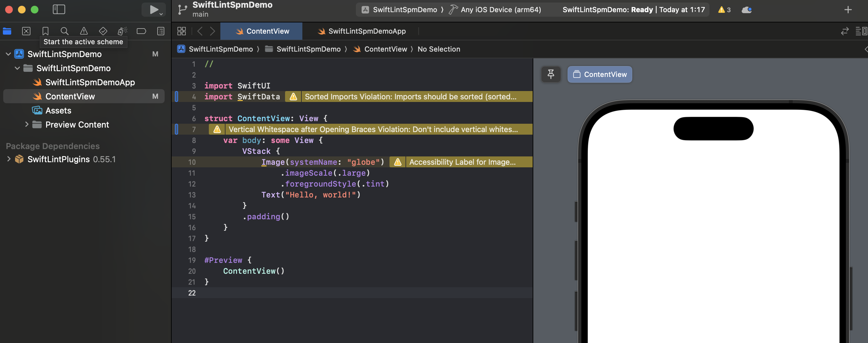
Task: Show the Find navigator magnifier
Action: click(64, 31)
